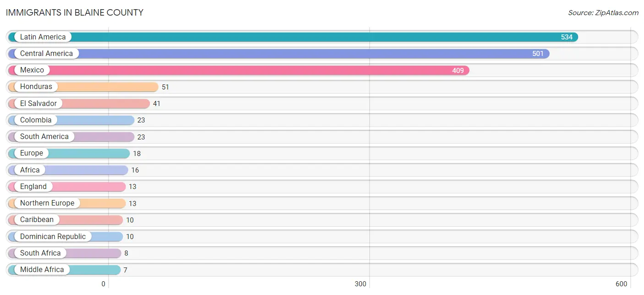
Task: Click the 501 value on Central America bar
Action: coord(538,54)
